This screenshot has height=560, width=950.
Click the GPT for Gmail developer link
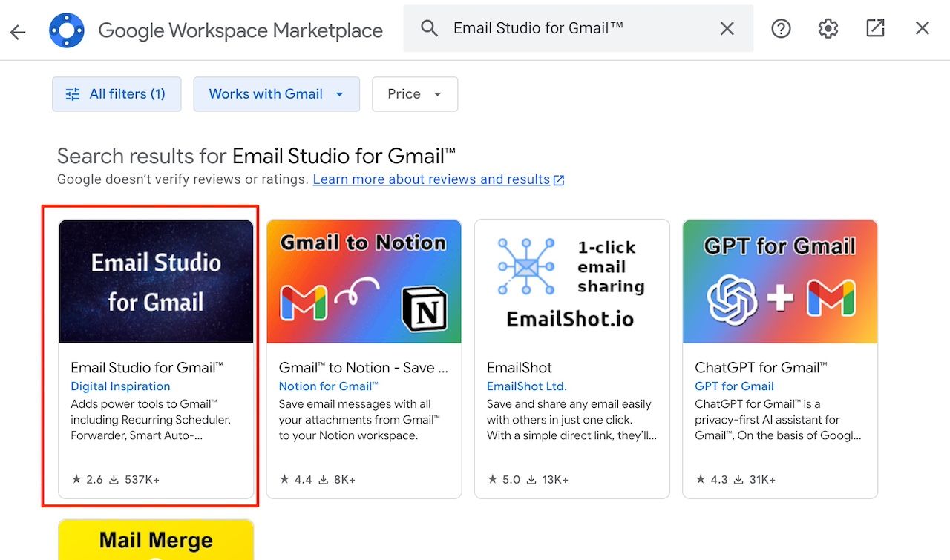734,386
